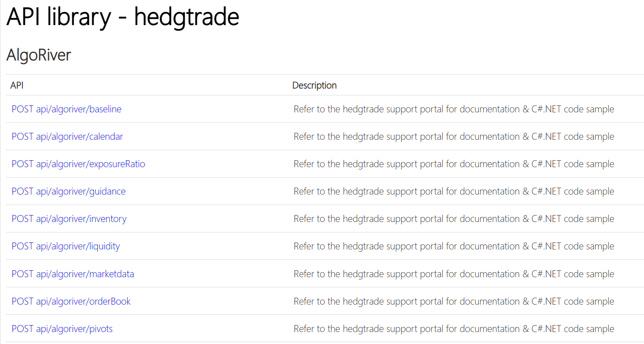This screenshot has width=644, height=344.
Task: Click the liquidity row description text
Action: [x=454, y=246]
